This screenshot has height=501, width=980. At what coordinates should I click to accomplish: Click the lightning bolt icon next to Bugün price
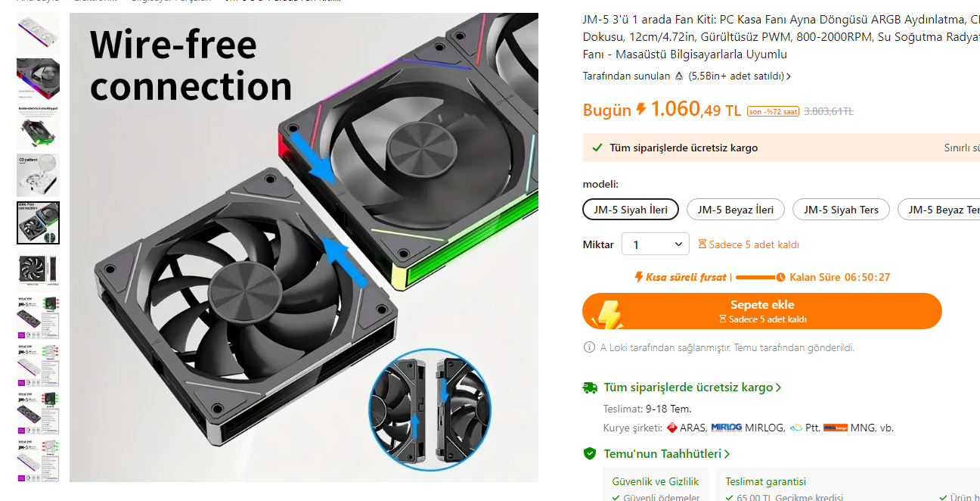click(641, 110)
